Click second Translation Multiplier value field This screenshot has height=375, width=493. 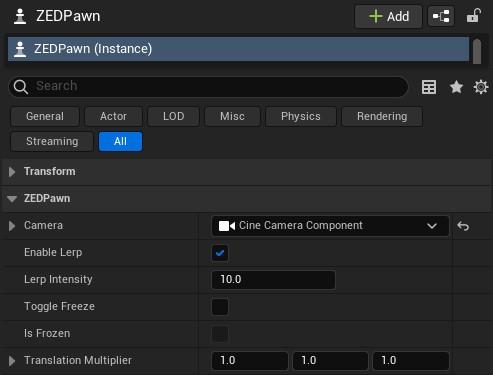point(330,361)
